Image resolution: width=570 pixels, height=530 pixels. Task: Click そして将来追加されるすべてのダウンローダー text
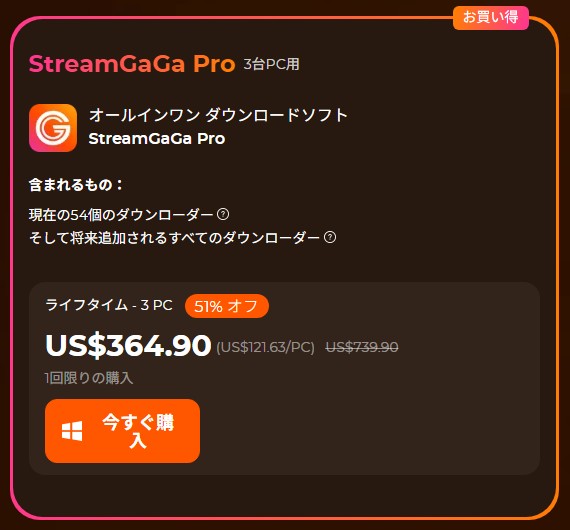coord(174,238)
